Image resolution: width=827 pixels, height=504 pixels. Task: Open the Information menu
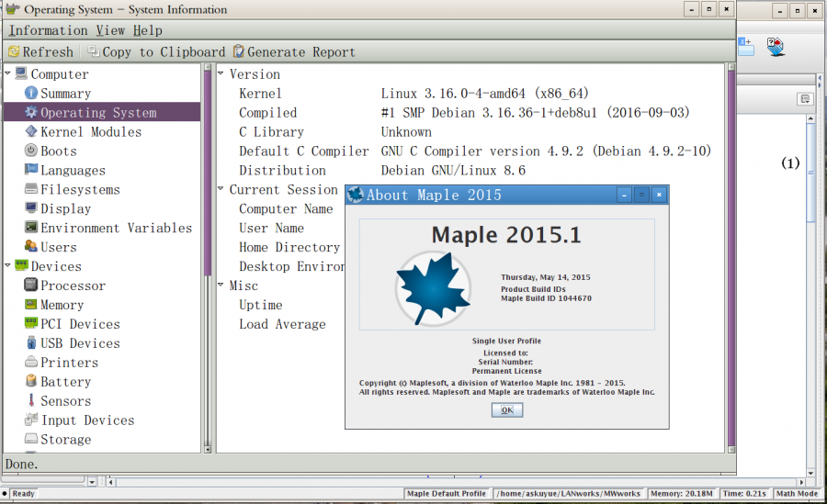(x=48, y=30)
